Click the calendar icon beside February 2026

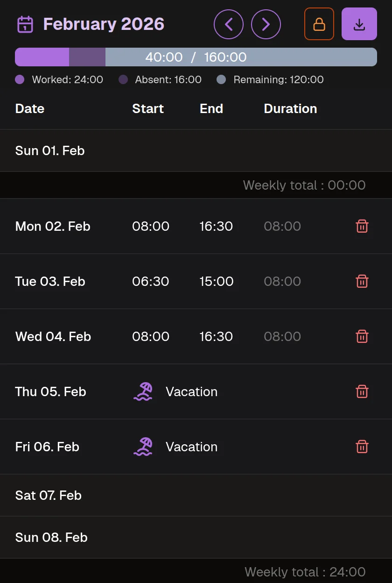[25, 24]
